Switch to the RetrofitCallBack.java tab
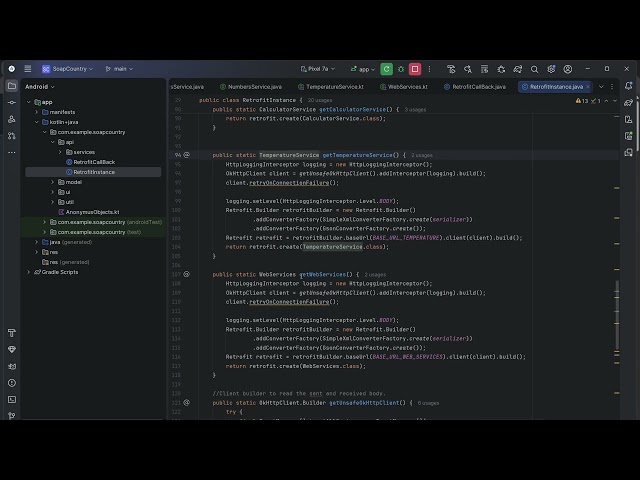 pyautogui.click(x=475, y=87)
